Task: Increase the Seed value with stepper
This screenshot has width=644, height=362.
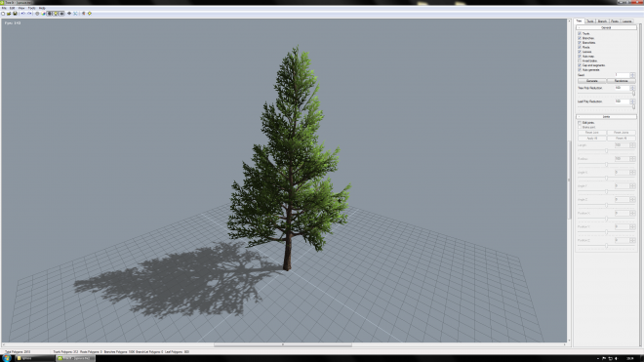Action: [632, 73]
